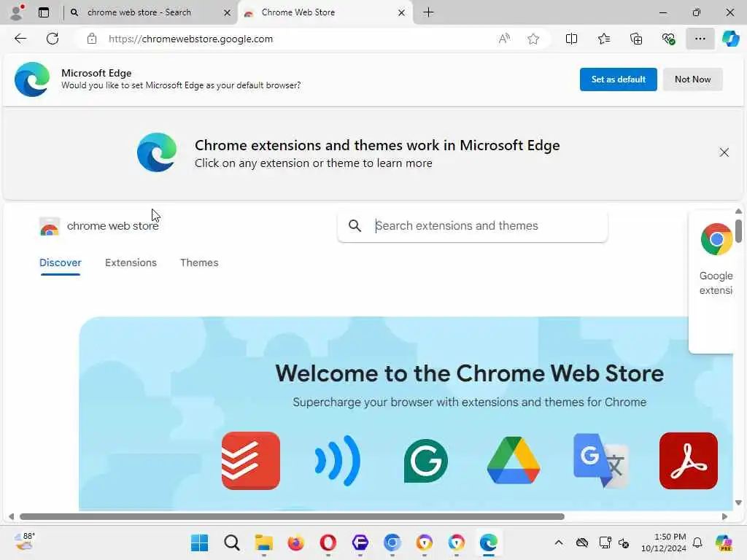Open Settings and more ellipsis menu
This screenshot has height=560, width=747.
pyautogui.click(x=700, y=39)
